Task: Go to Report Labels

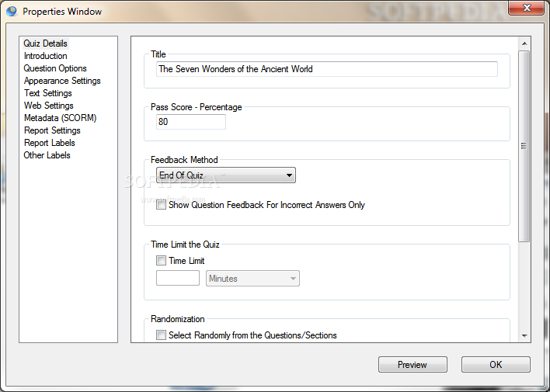Action: pos(50,143)
